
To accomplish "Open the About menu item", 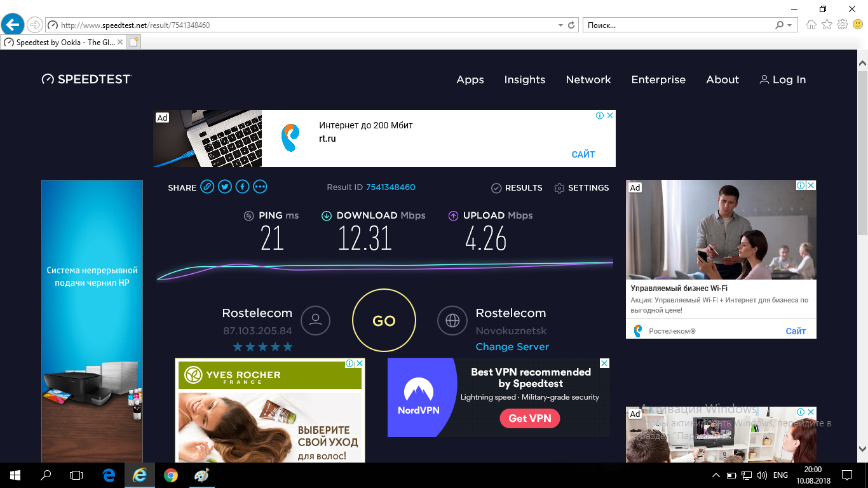I will pyautogui.click(x=722, y=79).
